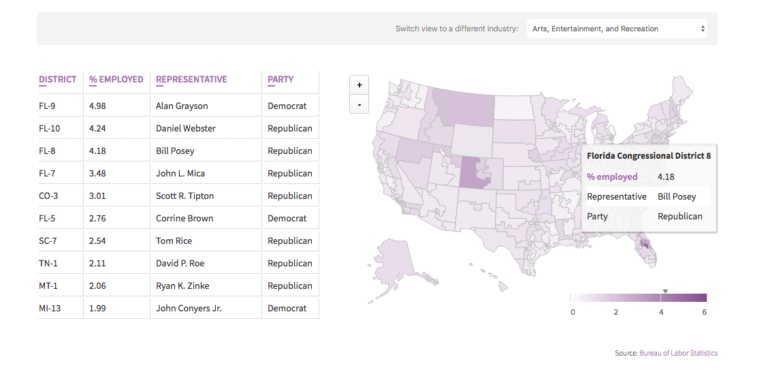Select the TN-1 district cell
Screen dimensions: 768x372
click(x=48, y=263)
